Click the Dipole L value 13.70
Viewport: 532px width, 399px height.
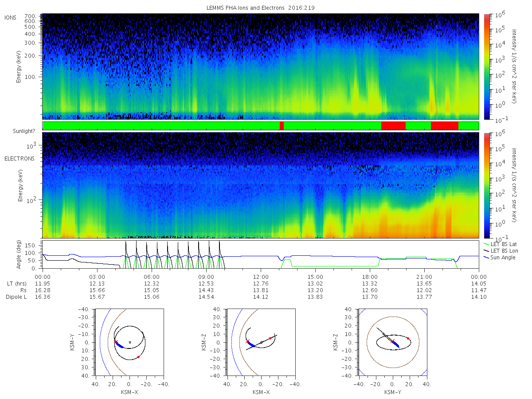click(370, 297)
